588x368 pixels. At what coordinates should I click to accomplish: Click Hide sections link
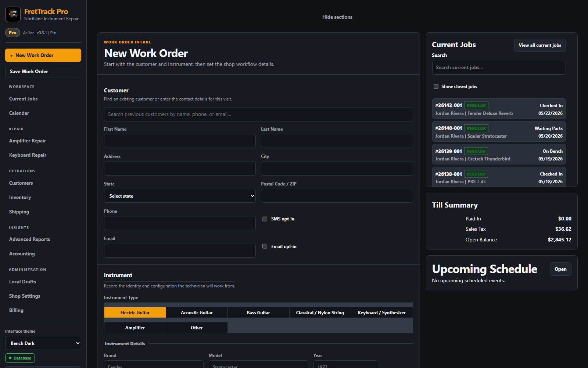coord(337,17)
